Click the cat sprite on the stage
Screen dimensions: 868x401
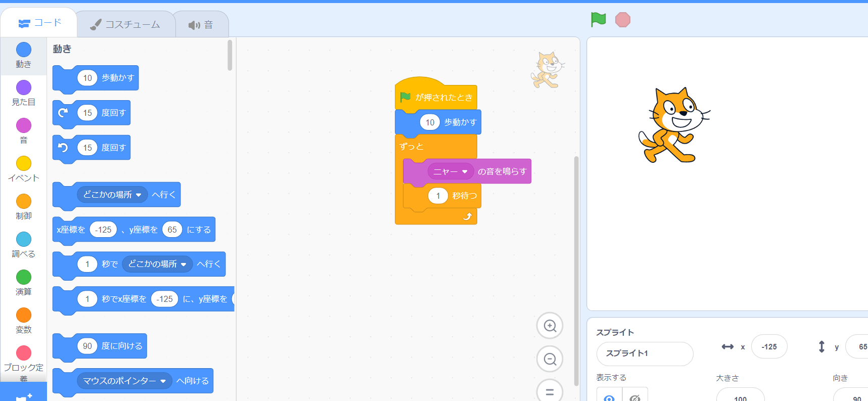click(674, 125)
